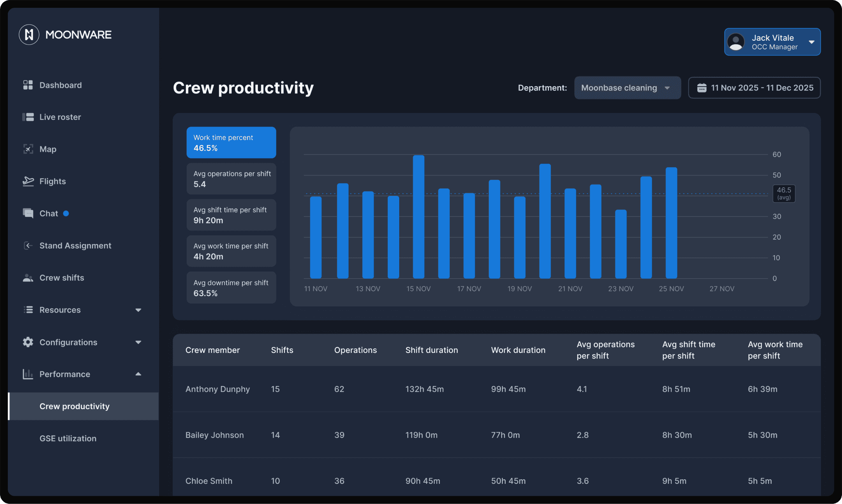Select the Crew productivity menu item
This screenshot has height=504, width=842.
coord(74,406)
